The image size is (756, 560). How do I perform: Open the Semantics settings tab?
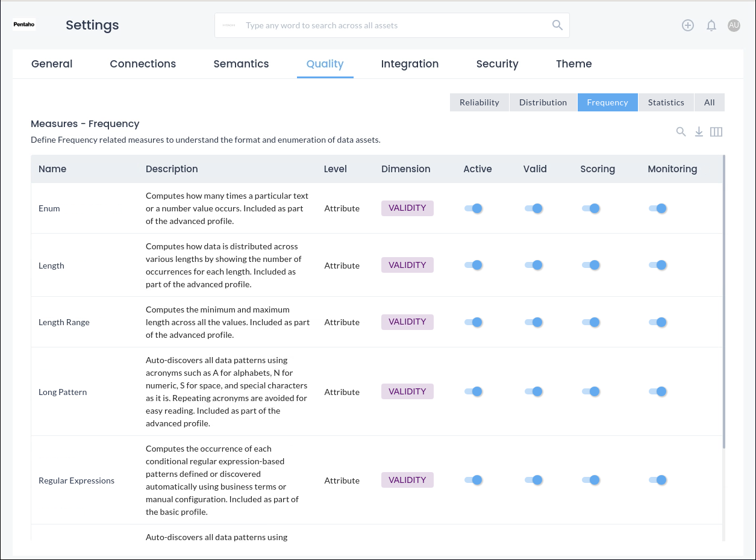(x=241, y=64)
